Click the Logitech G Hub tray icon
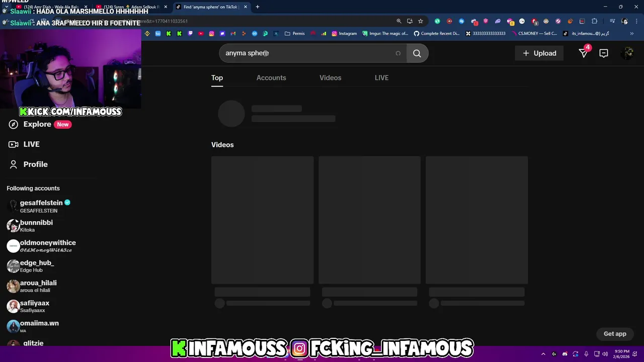 (554, 354)
